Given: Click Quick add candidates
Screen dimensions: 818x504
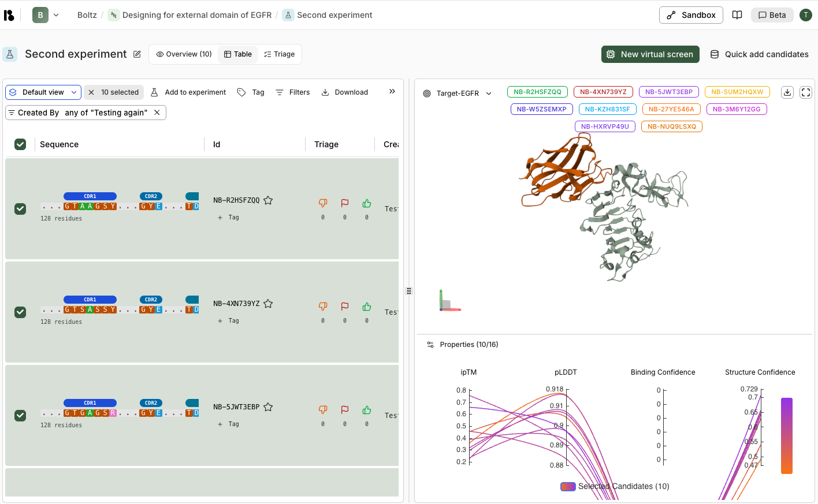Looking at the screenshot, I should 759,54.
